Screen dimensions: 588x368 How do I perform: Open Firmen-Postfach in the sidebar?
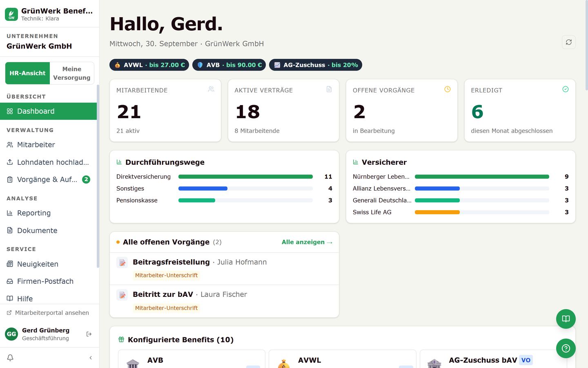48,281
